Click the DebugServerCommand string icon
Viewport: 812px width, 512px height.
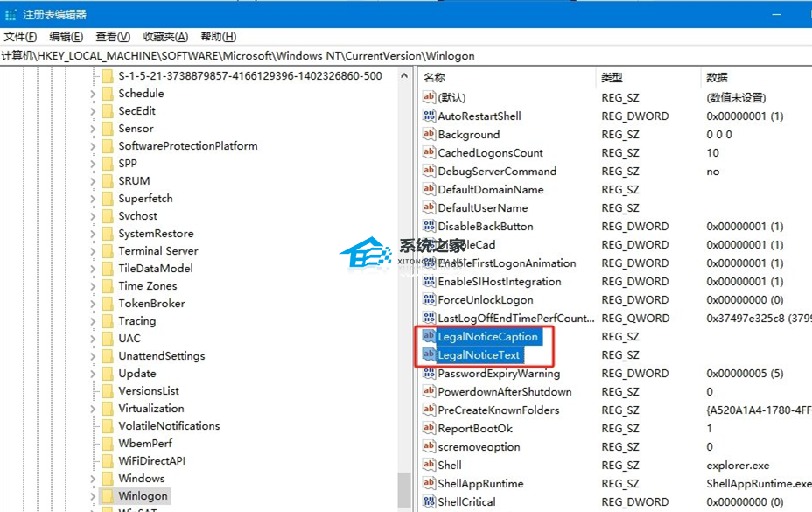click(x=429, y=171)
